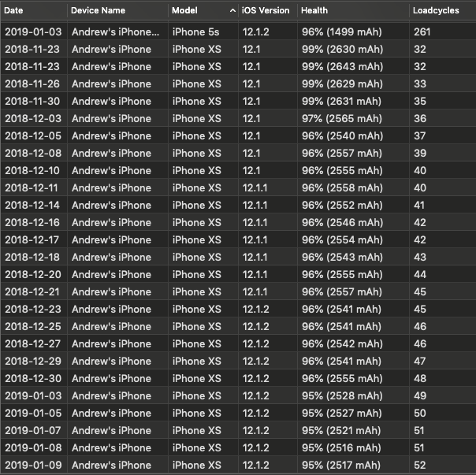Viewport: 476px width, 475px height.
Task: Click loadcycles value 37
Action: click(x=420, y=135)
